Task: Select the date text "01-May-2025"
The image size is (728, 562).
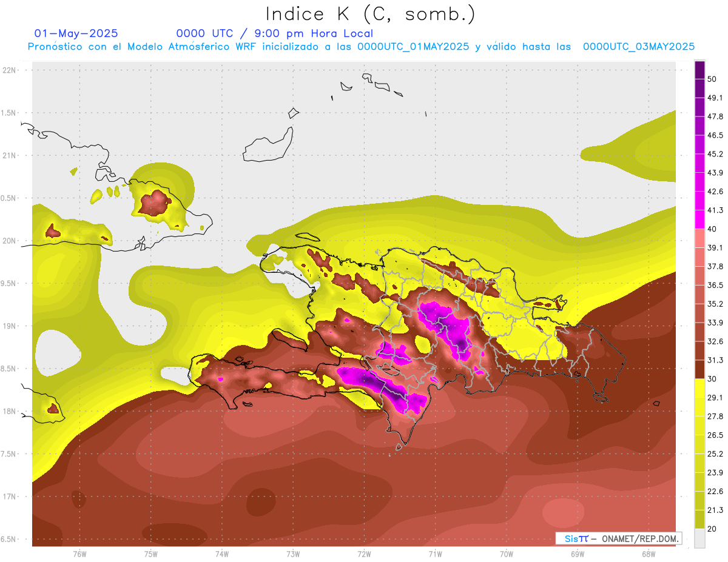Action: (76, 33)
